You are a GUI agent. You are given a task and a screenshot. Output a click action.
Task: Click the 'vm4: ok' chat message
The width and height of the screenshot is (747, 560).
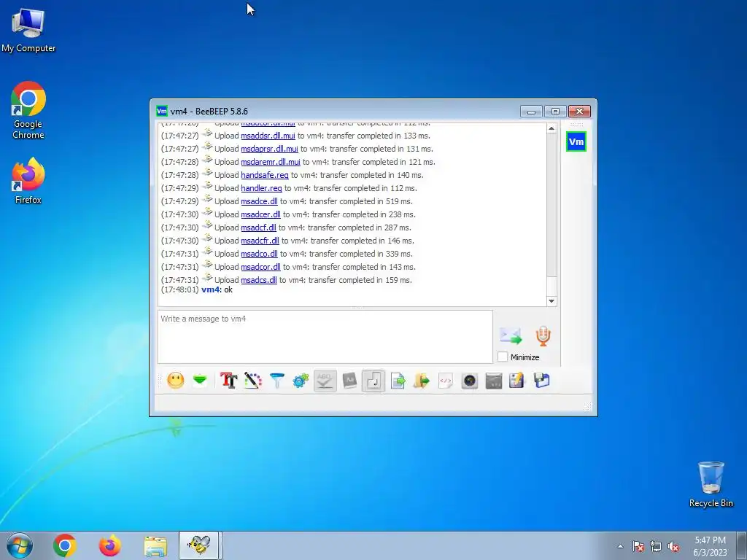217,289
